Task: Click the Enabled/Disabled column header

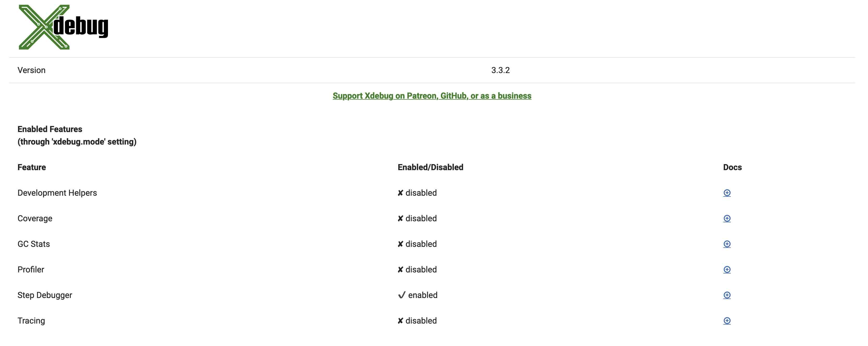Action: tap(431, 167)
